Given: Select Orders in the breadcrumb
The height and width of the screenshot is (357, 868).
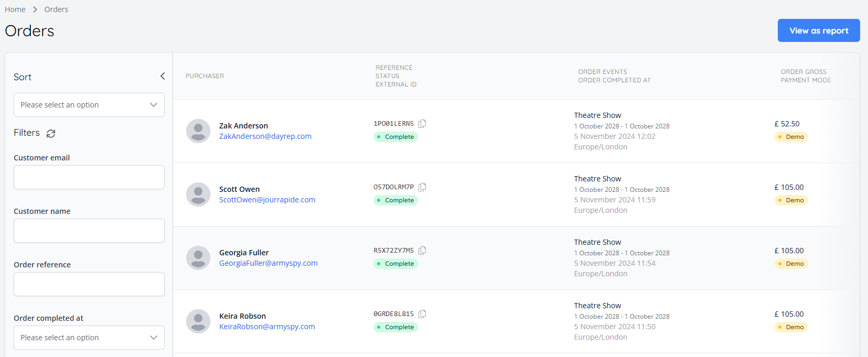Looking at the screenshot, I should pyautogui.click(x=56, y=9).
